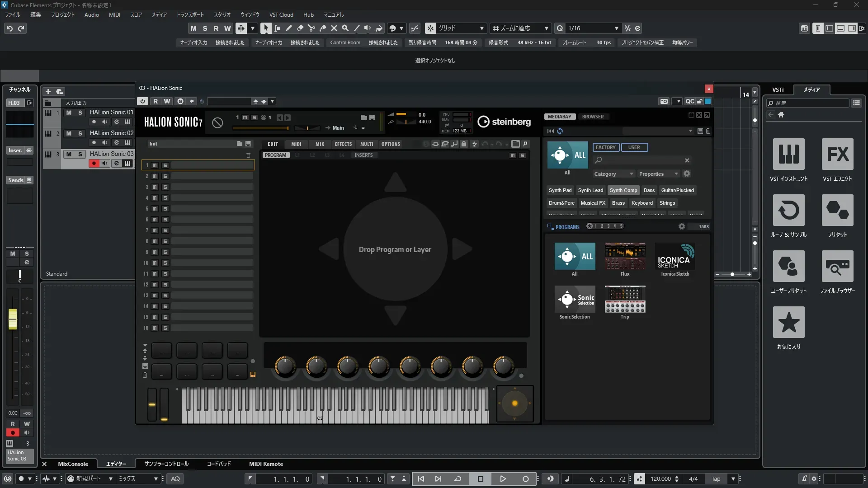The height and width of the screenshot is (488, 868).
Task: Select the Draw pencil tool
Action: [288, 28]
